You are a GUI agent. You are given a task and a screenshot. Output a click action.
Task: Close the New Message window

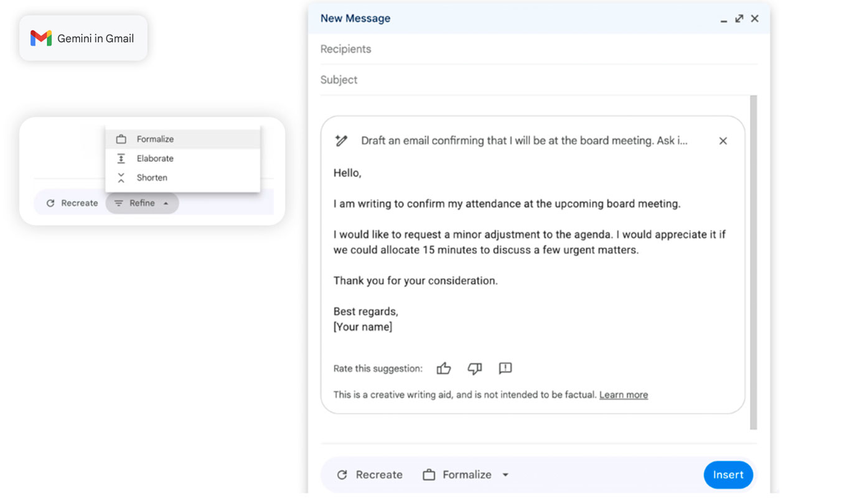coord(754,19)
